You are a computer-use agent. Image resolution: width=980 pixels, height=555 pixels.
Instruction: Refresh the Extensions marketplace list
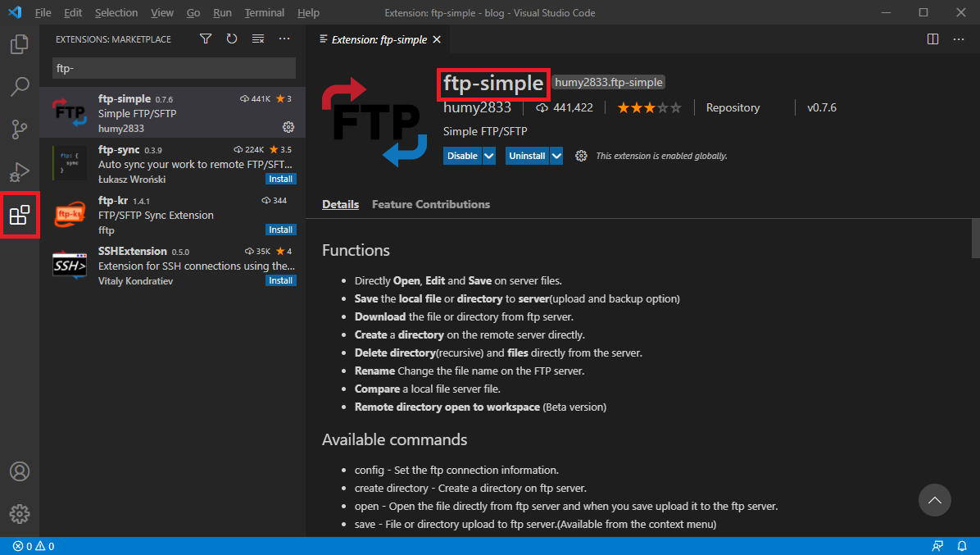(231, 39)
